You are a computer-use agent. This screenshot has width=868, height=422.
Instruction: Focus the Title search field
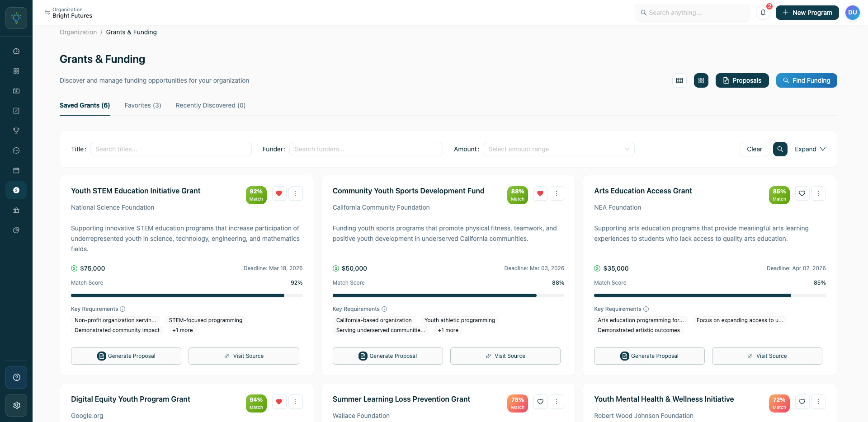click(x=171, y=149)
